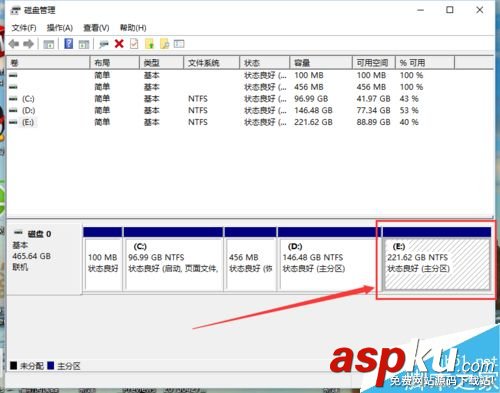Click 146.48 GB in the capacity column
Viewport: 500px width, 393px height.
313,111
